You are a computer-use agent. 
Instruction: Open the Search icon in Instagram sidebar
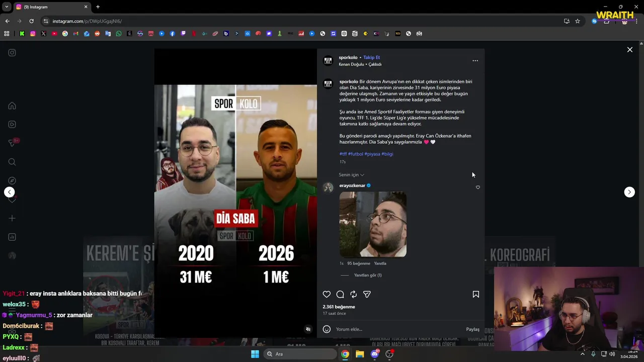[x=12, y=162]
